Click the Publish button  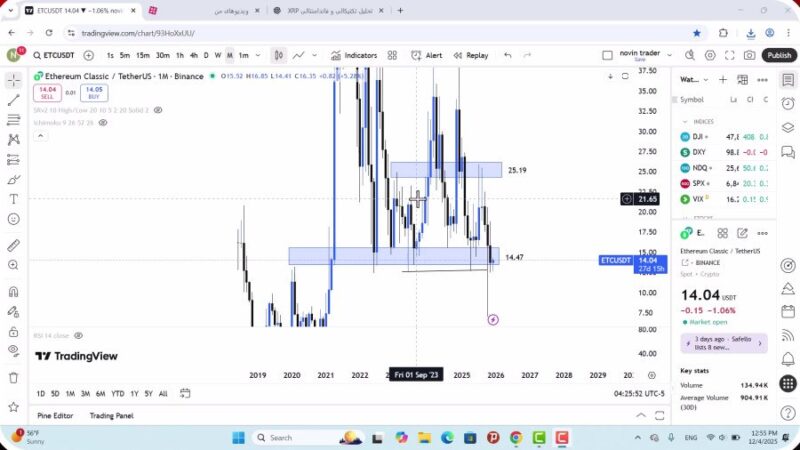(778, 56)
